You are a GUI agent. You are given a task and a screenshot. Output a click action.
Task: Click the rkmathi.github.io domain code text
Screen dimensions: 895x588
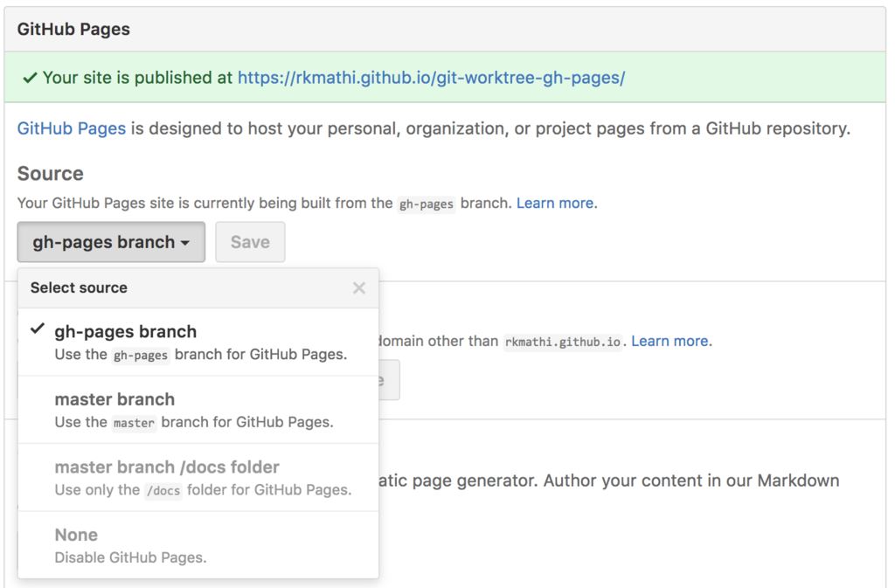562,342
